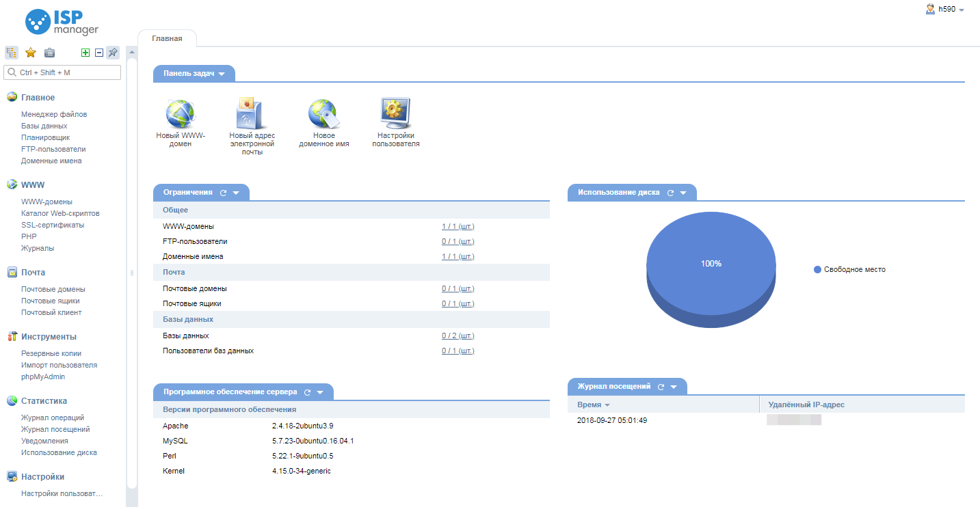Open Журналы menu item

pos(38,248)
